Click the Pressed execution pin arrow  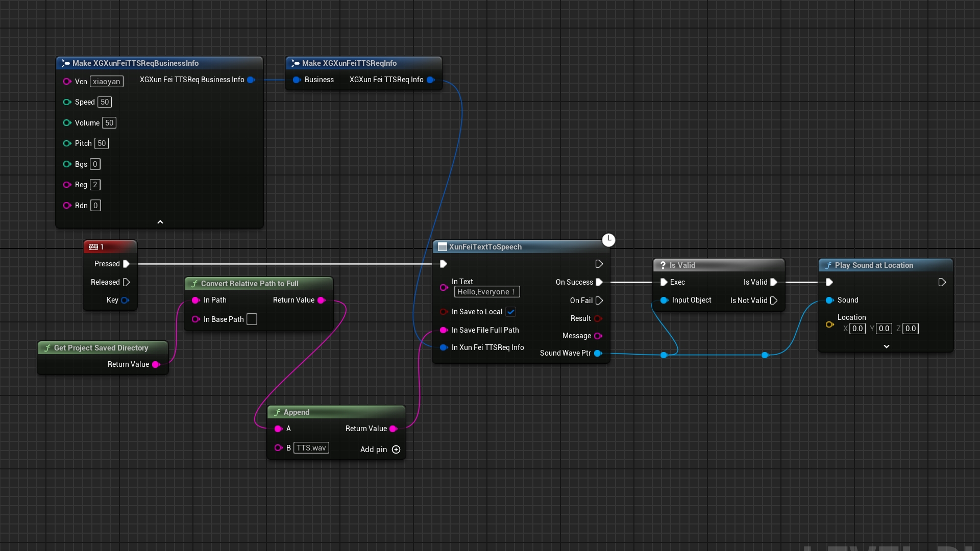click(x=126, y=264)
